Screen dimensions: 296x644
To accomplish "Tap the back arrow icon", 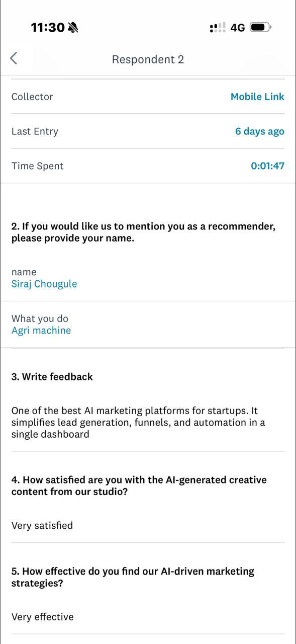I will pos(14,58).
